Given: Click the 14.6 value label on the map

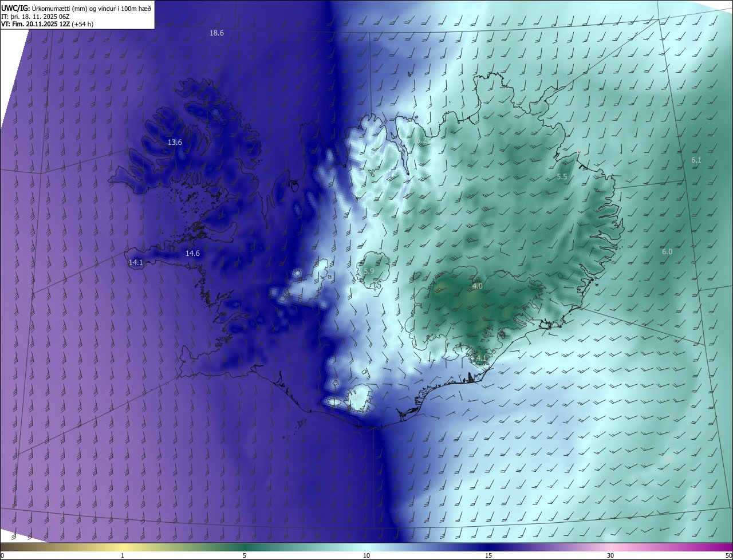Looking at the screenshot, I should (x=192, y=254).
